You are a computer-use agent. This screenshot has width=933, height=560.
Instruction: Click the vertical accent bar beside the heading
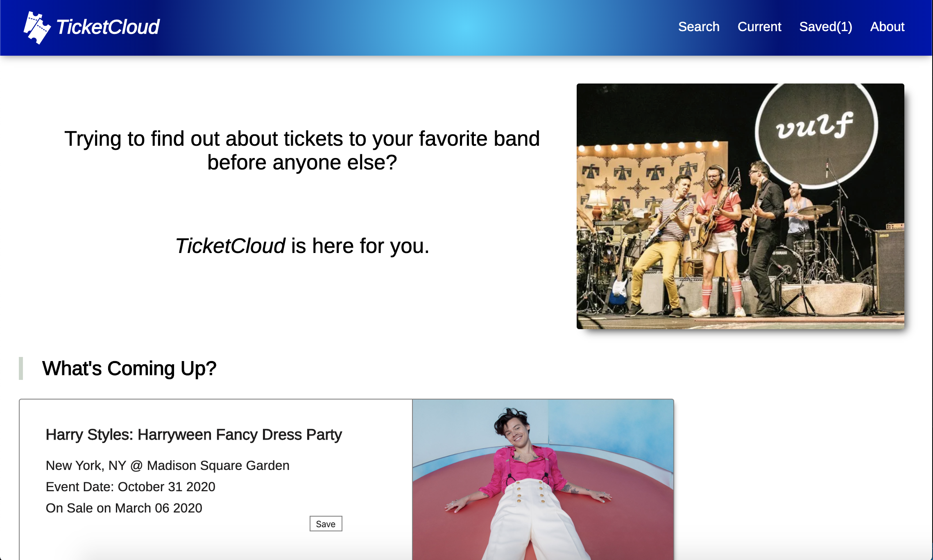[21, 368]
